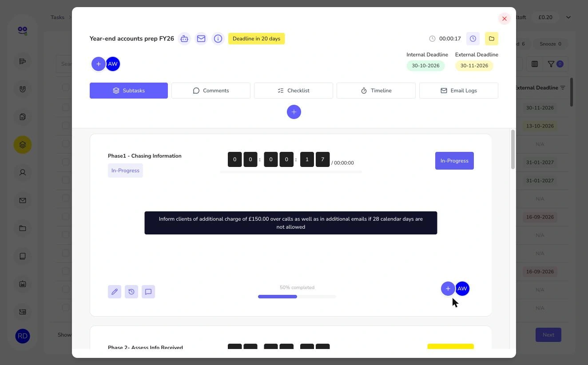This screenshot has width=588, height=365.
Task: Open the robot icon in the left sidebar
Action: tap(23, 284)
